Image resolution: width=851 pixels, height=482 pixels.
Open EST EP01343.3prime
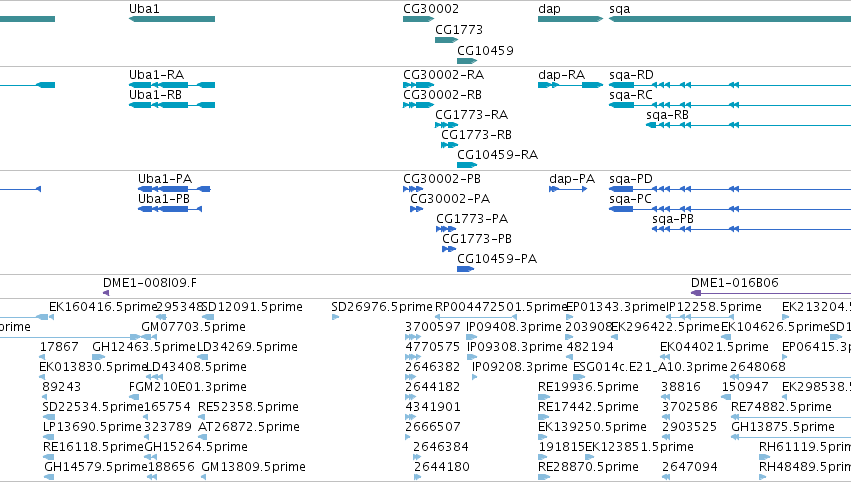pyautogui.click(x=615, y=307)
